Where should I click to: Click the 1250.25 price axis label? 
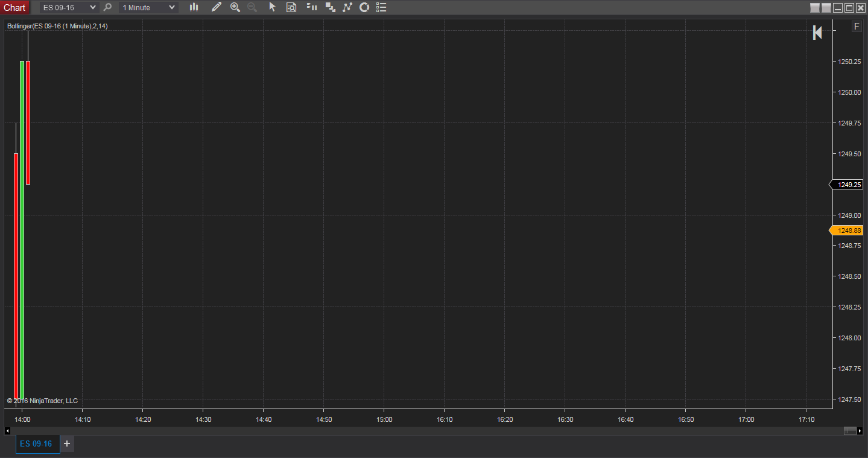pos(849,62)
